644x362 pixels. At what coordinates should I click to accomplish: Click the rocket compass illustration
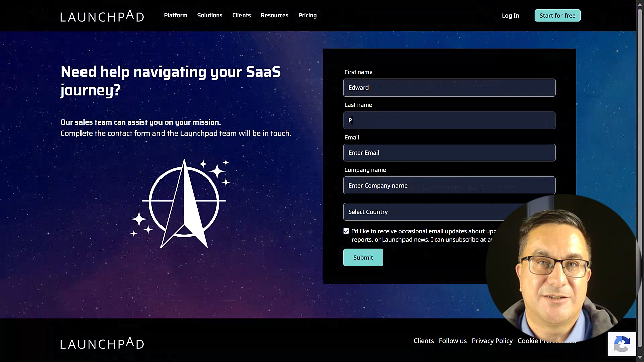(x=181, y=204)
